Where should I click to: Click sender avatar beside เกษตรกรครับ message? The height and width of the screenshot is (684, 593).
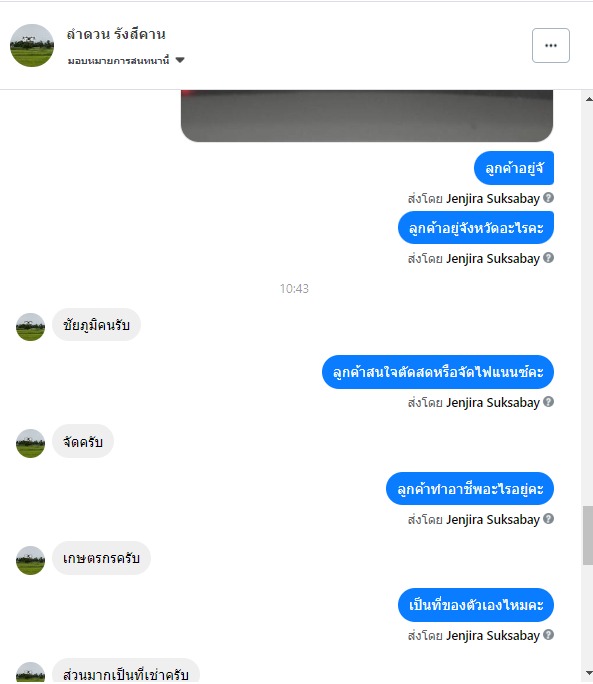[x=31, y=560]
